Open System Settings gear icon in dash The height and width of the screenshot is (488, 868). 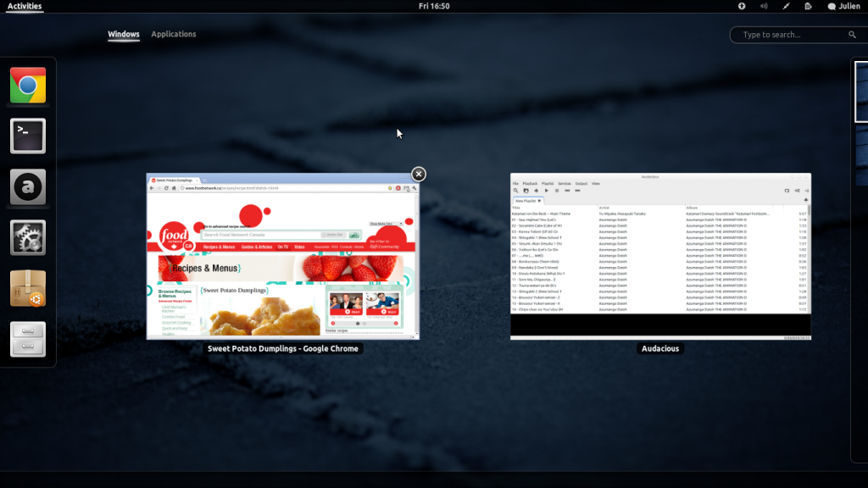pos(28,237)
